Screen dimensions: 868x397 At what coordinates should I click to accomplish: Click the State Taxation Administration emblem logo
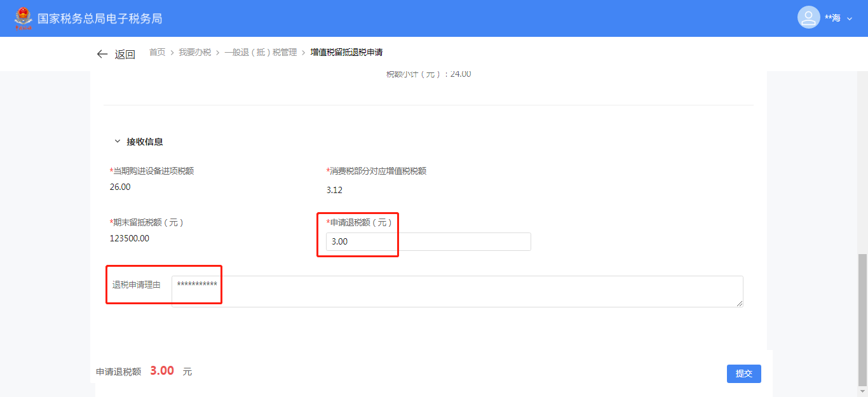pos(23,18)
